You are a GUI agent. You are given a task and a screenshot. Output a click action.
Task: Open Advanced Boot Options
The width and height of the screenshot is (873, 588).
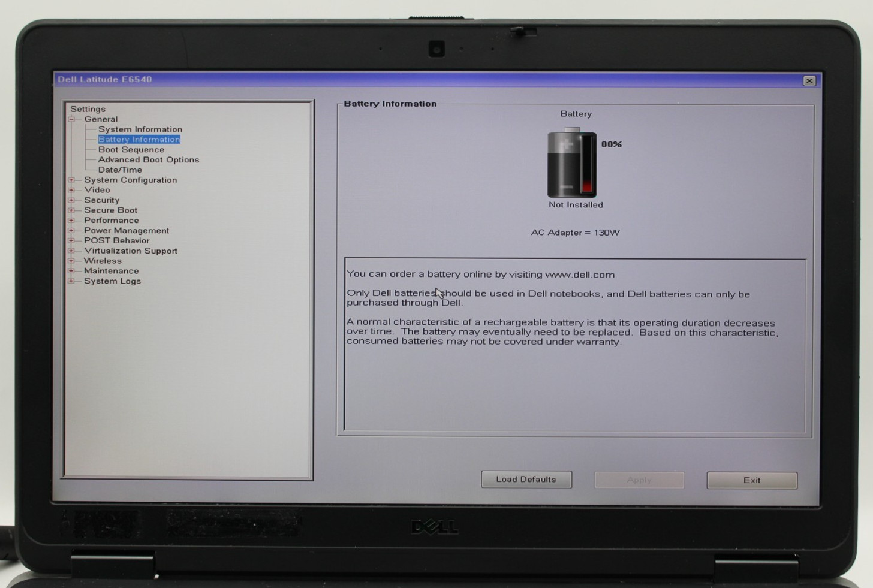point(149,160)
